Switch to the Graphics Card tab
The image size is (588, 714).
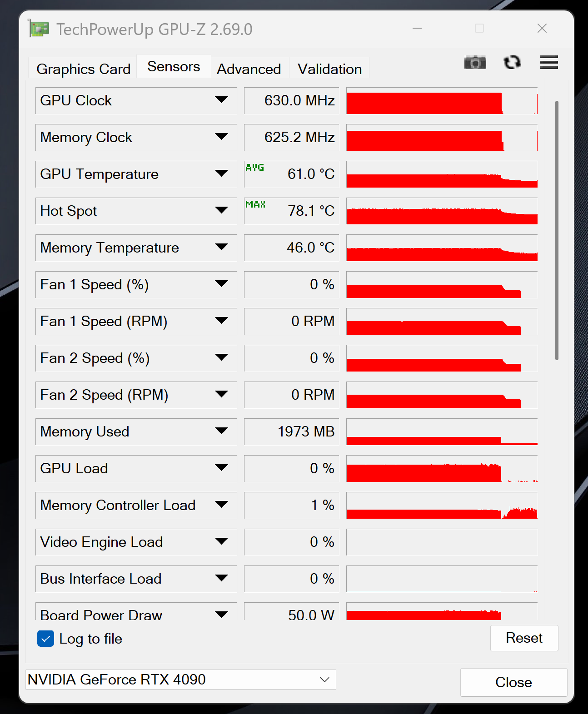[83, 69]
